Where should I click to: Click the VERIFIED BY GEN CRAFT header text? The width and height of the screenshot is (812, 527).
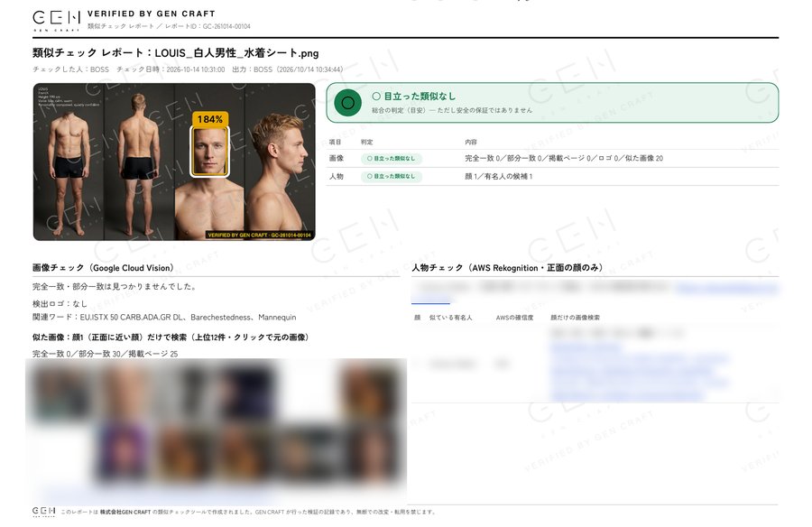point(152,14)
